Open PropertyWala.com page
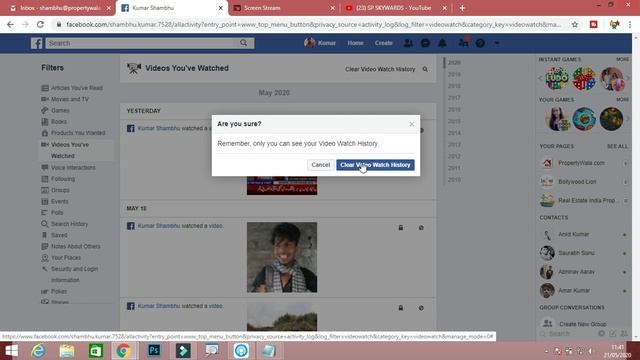The height and width of the screenshot is (360, 640). point(581,163)
